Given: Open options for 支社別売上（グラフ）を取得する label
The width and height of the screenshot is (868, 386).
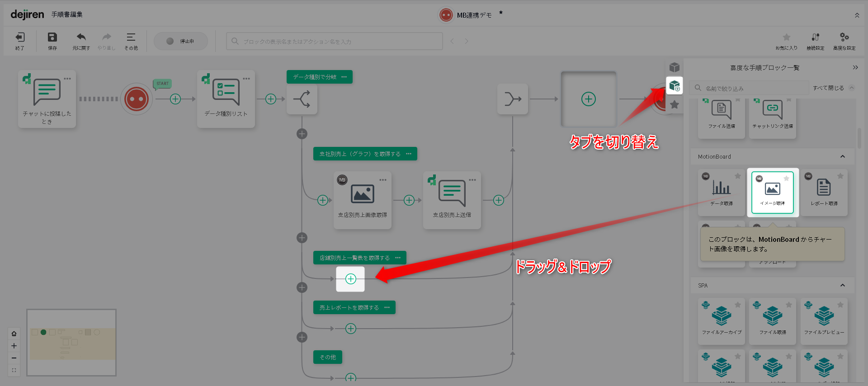Looking at the screenshot, I should (x=409, y=154).
